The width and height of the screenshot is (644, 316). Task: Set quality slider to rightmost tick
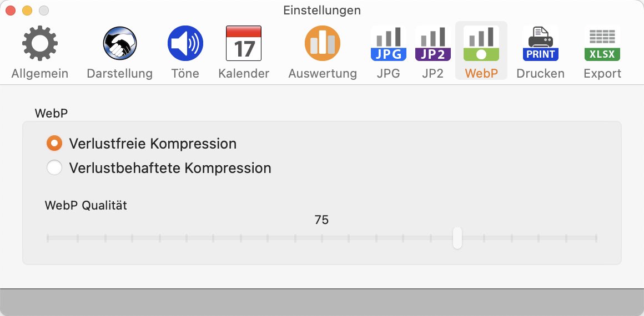pyautogui.click(x=596, y=238)
